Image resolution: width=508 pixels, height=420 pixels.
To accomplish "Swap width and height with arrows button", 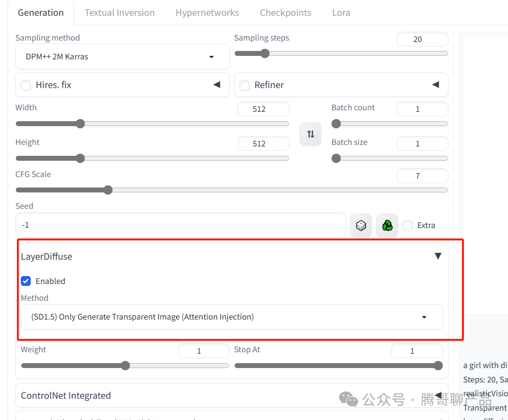I will [x=310, y=134].
